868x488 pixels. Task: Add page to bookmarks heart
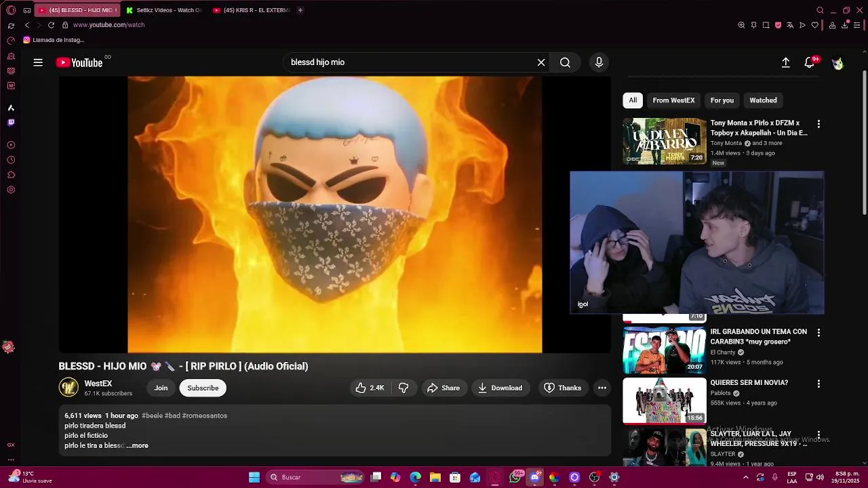[x=815, y=25]
